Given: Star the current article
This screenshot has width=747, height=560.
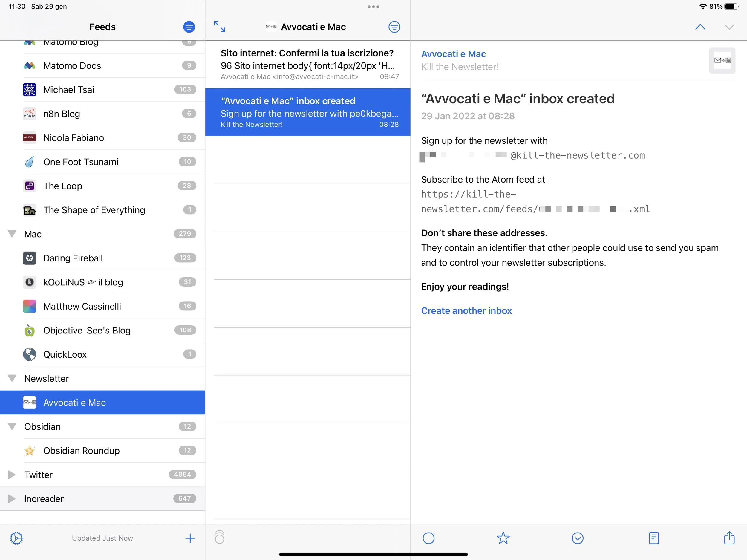Looking at the screenshot, I should pos(503,538).
